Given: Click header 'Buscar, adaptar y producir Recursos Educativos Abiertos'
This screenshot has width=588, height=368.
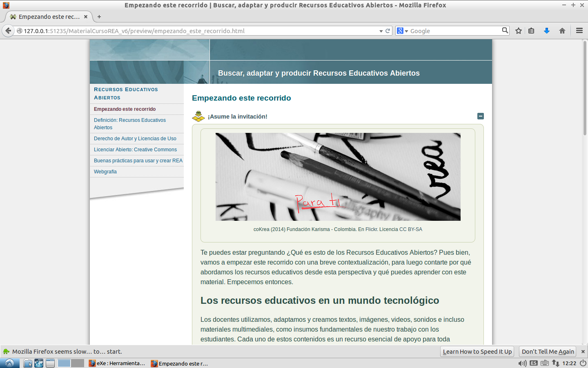Looking at the screenshot, I should (319, 73).
